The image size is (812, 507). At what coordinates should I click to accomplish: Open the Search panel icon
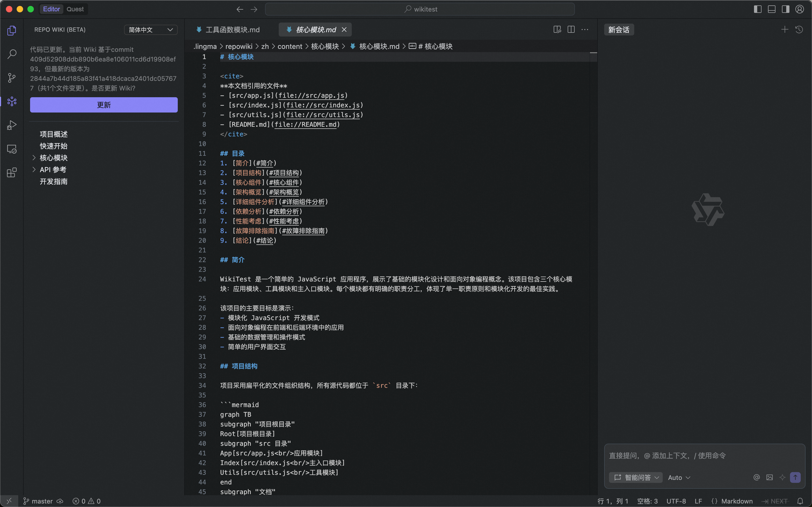(x=12, y=54)
